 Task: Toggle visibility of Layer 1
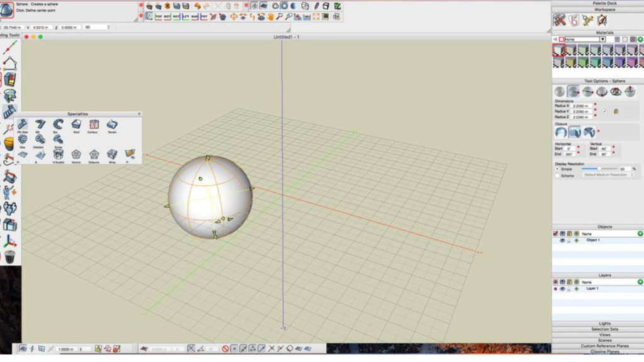click(562, 288)
